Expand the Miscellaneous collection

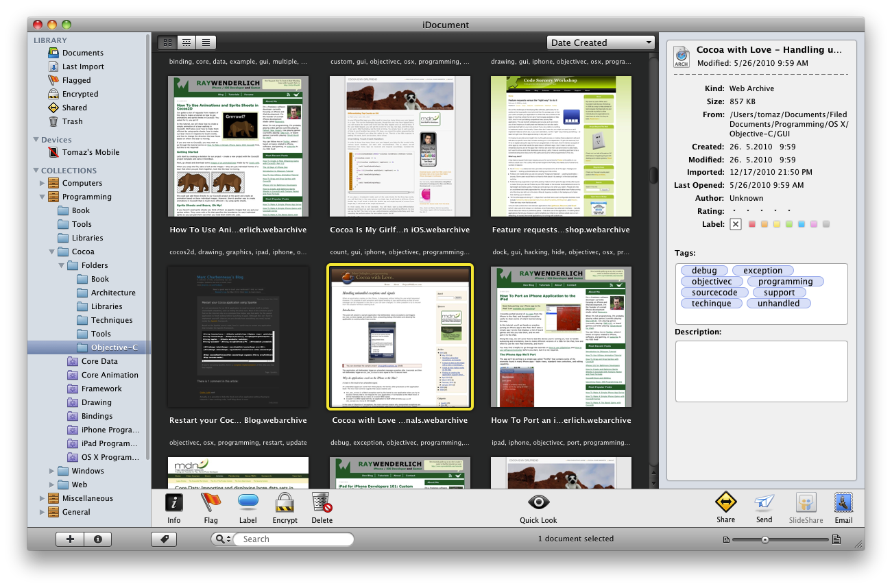(43, 498)
